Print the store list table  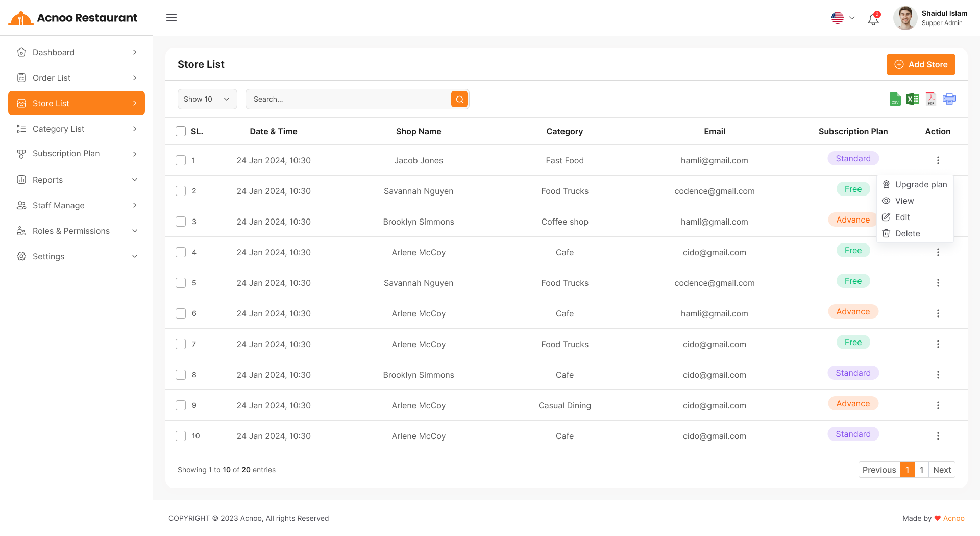click(x=949, y=99)
